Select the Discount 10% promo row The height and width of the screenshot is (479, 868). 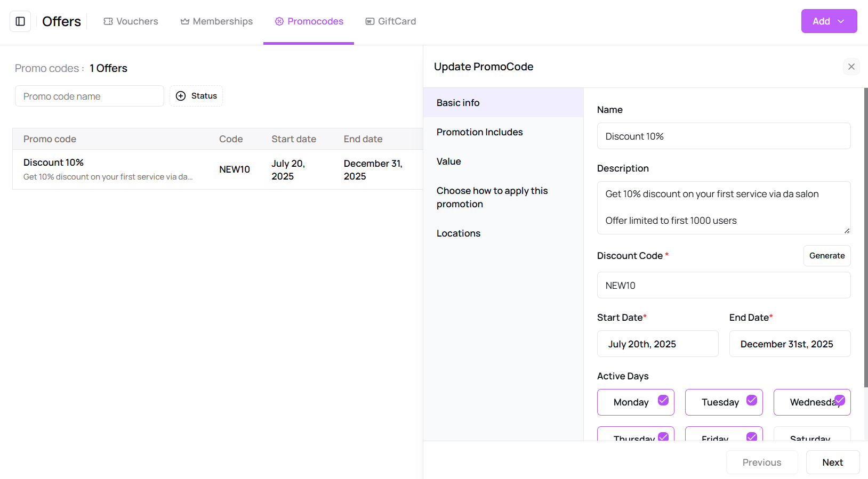[218, 169]
